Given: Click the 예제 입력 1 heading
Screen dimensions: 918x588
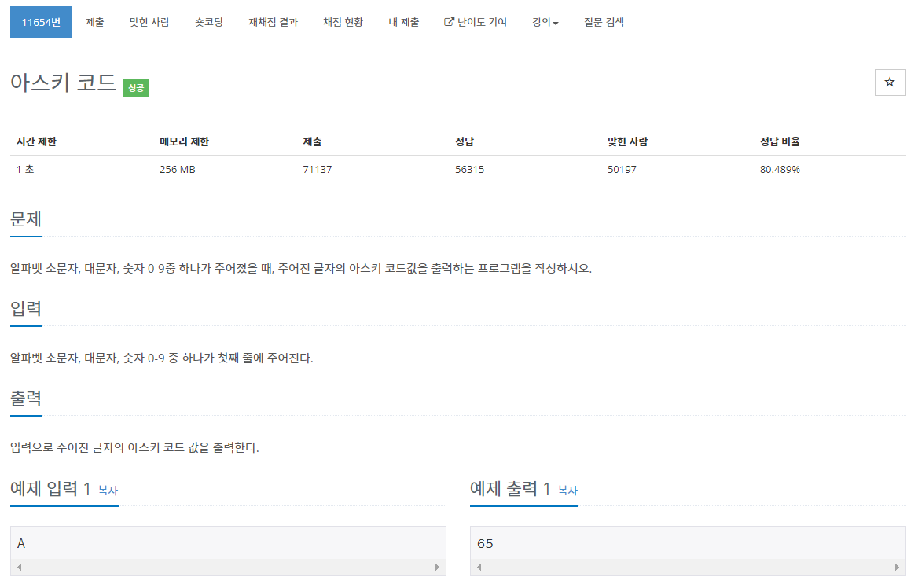Looking at the screenshot, I should [50, 488].
